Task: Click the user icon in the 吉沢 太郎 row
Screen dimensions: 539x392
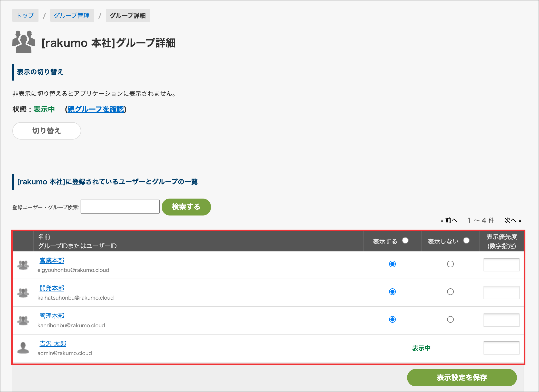Action: 23,348
